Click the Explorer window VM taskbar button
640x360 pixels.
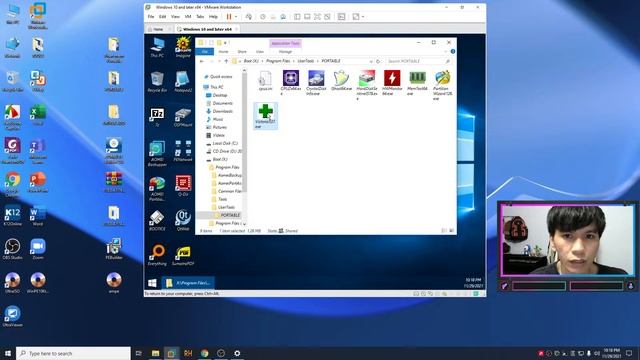click(189, 283)
